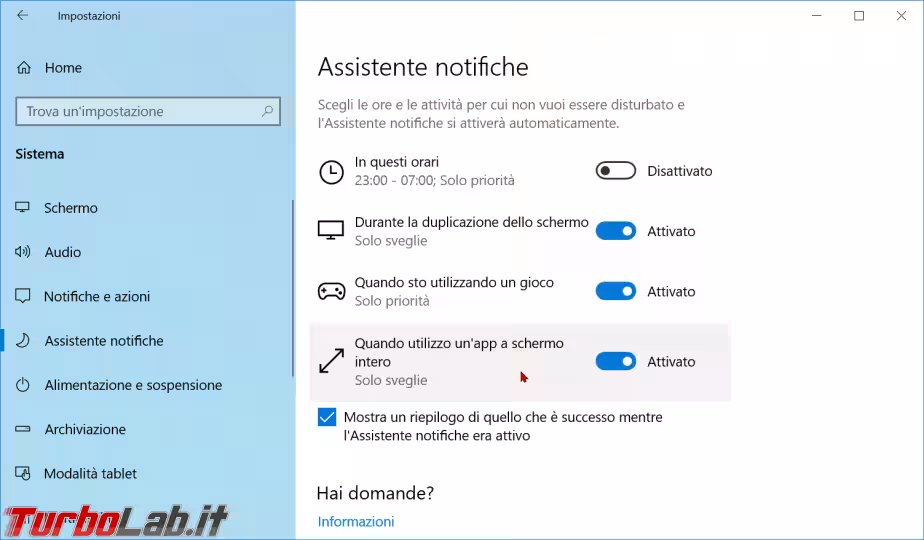Click the Schermo monitor icon
The image size is (924, 540).
(x=22, y=208)
